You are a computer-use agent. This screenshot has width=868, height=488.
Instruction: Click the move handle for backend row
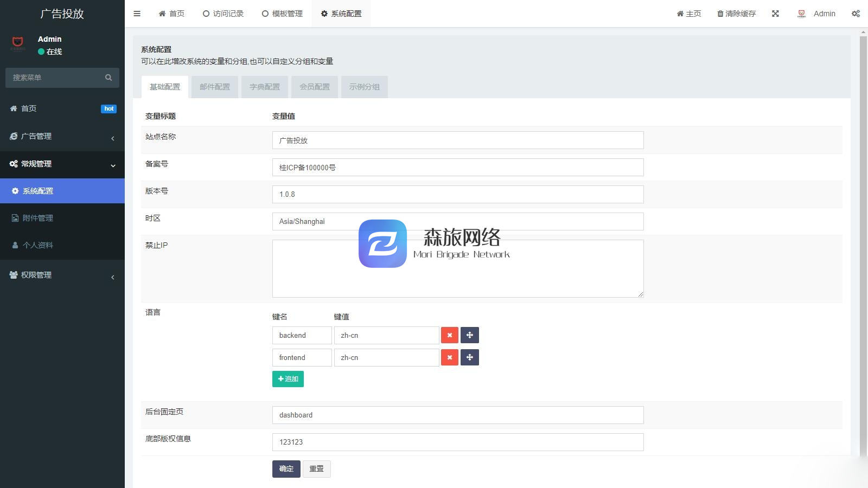(470, 335)
